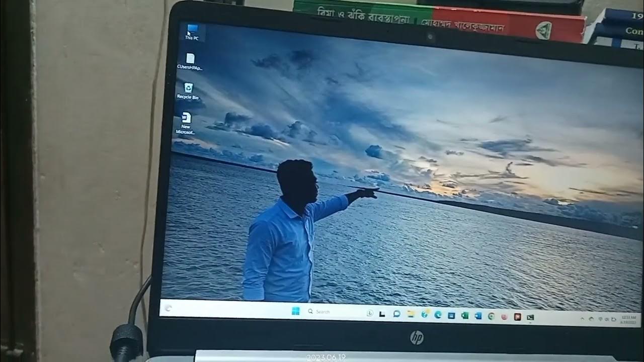Image resolution: width=644 pixels, height=362 pixels.
Task: Launch Excel from the taskbar
Action: [x=464, y=316]
